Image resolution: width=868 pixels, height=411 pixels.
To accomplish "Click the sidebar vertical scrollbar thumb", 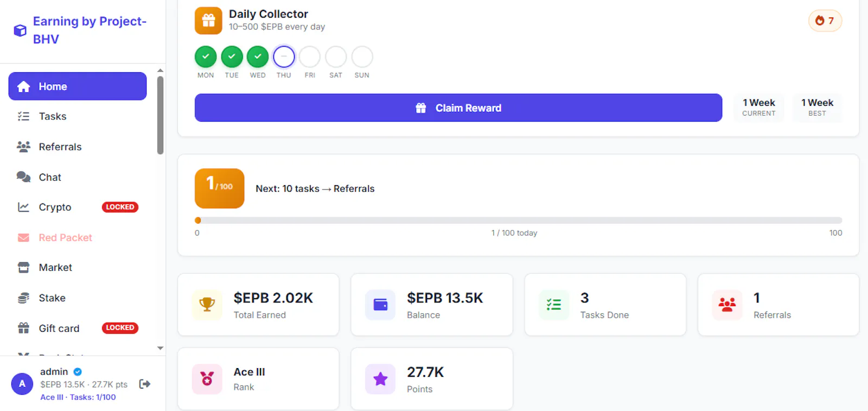I will point(160,115).
